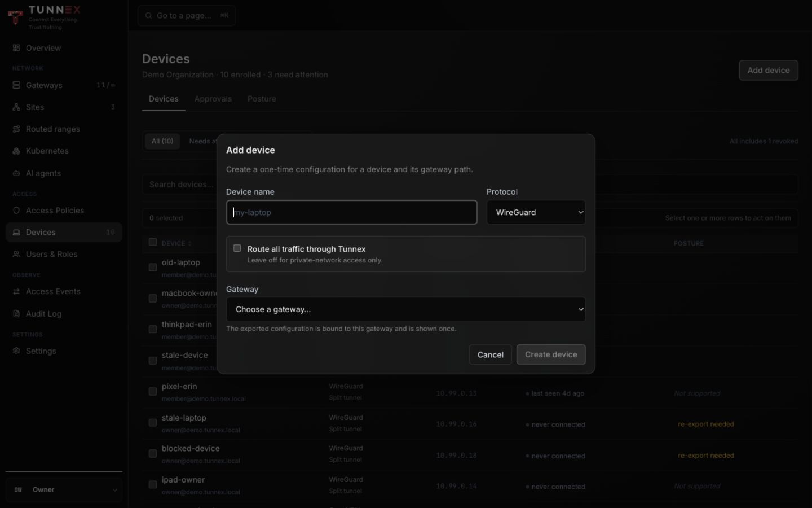Open Kubernetes in the sidebar
Image resolution: width=812 pixels, height=508 pixels.
[x=64, y=151]
